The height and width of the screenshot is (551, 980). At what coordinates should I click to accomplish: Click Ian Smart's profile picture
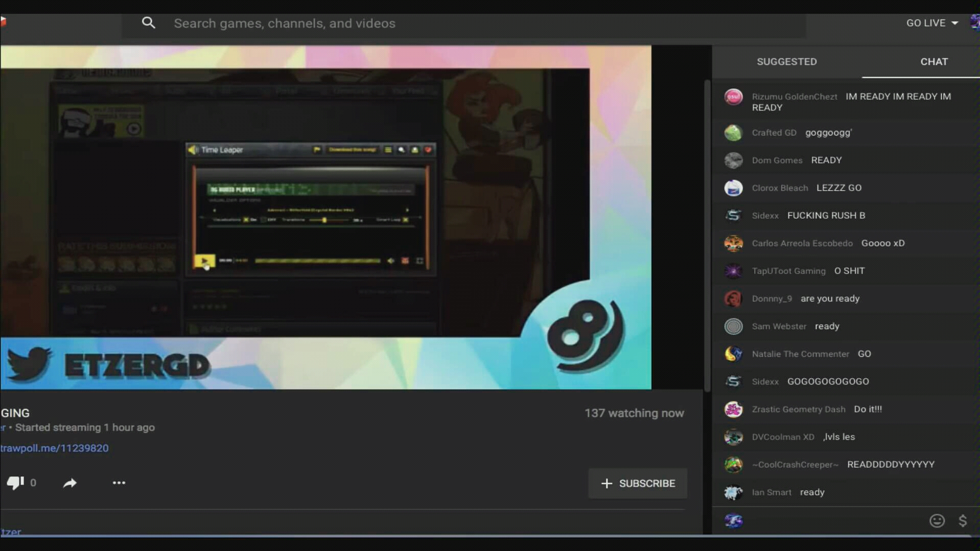(733, 492)
